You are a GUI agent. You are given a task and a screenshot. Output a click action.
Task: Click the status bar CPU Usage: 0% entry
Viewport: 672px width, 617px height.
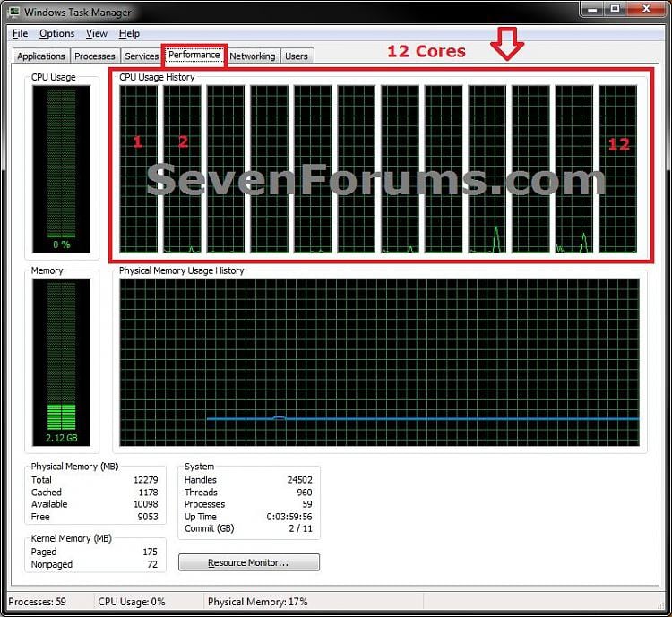(x=132, y=602)
